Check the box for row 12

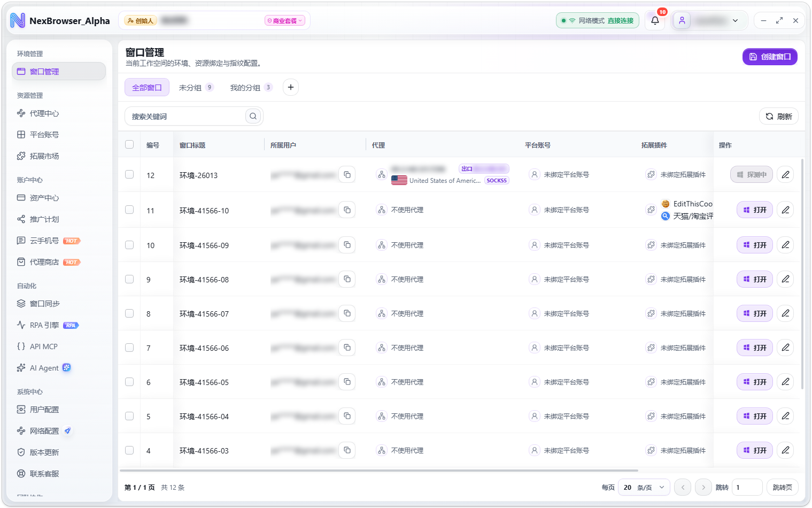(x=129, y=174)
